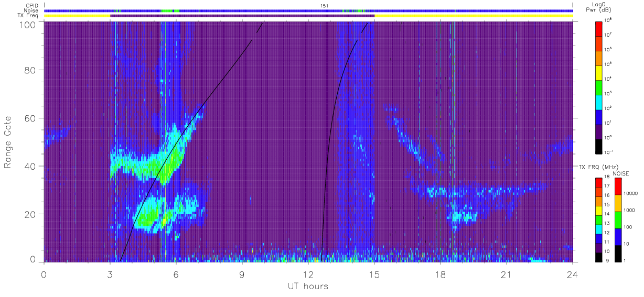Screen dimensions: 644x297
Task: Click the 100 tick on NOISE scale
Action: coord(629,227)
